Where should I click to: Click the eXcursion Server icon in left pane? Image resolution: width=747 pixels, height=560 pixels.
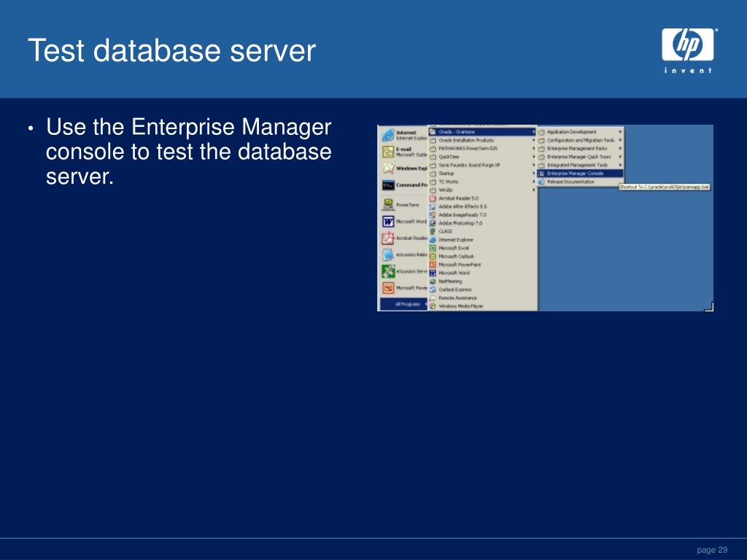pos(388,271)
